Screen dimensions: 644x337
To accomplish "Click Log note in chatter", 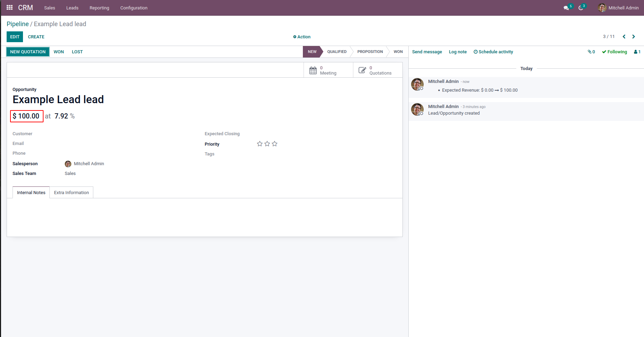I will point(458,52).
